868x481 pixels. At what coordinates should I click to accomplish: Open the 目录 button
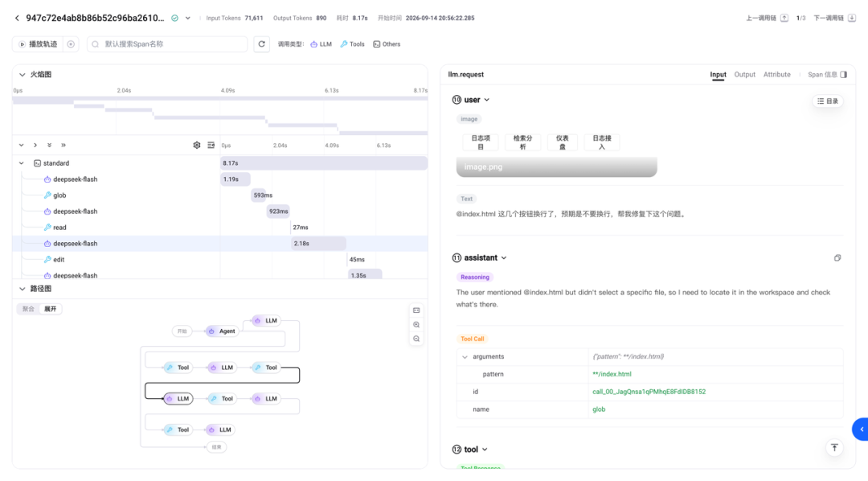(x=828, y=101)
